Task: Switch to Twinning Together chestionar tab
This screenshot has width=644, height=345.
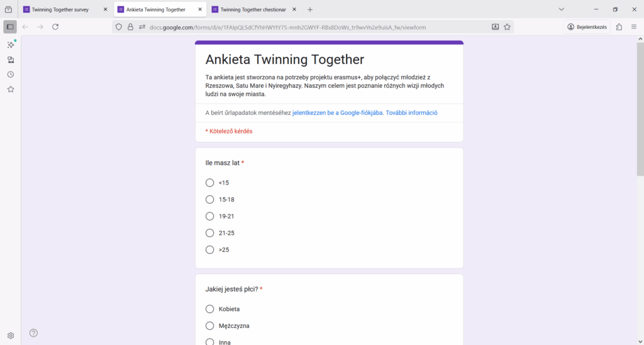Action: click(254, 9)
